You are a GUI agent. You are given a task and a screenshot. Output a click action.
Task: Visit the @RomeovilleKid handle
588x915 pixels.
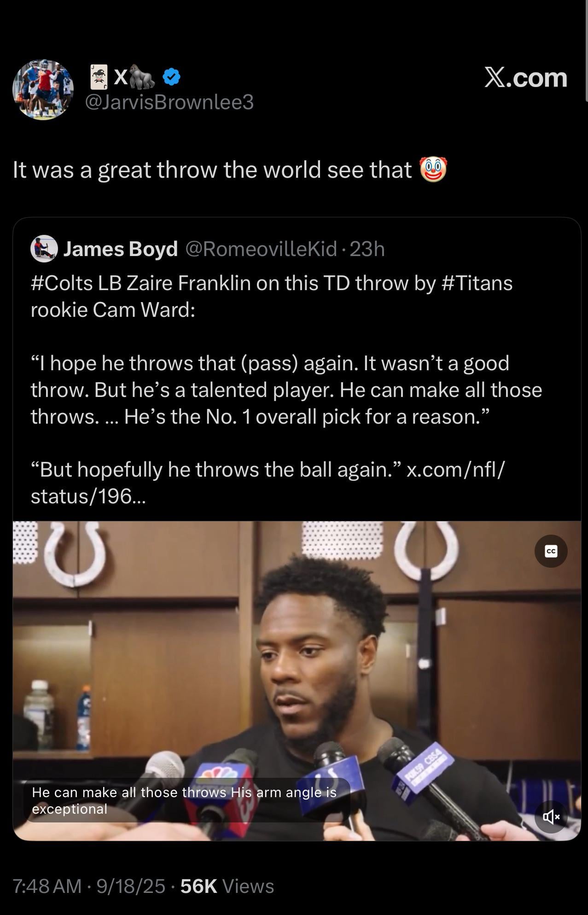pyautogui.click(x=261, y=249)
